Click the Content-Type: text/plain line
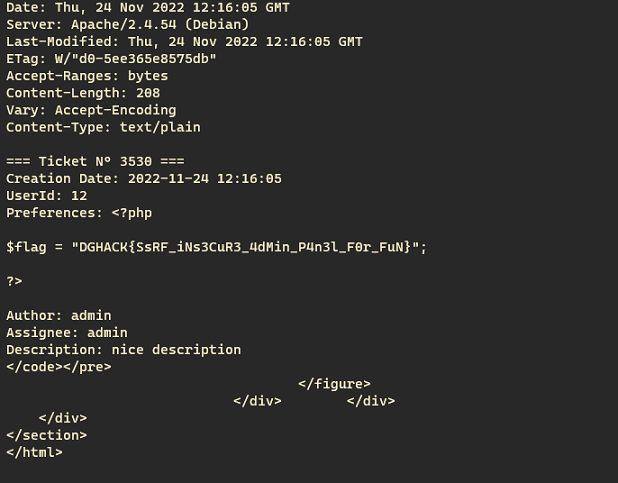The image size is (618, 483). [103, 127]
